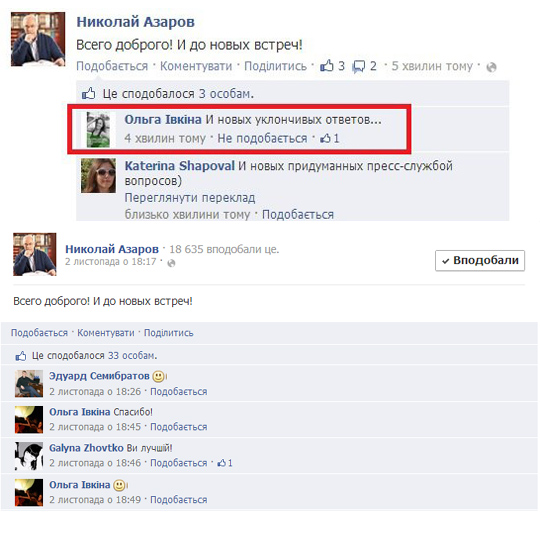Screen dimensions: 540x540
Task: Click thumbs-up icon beside 'Це сподобалося 33 особам'
Action: [21, 356]
